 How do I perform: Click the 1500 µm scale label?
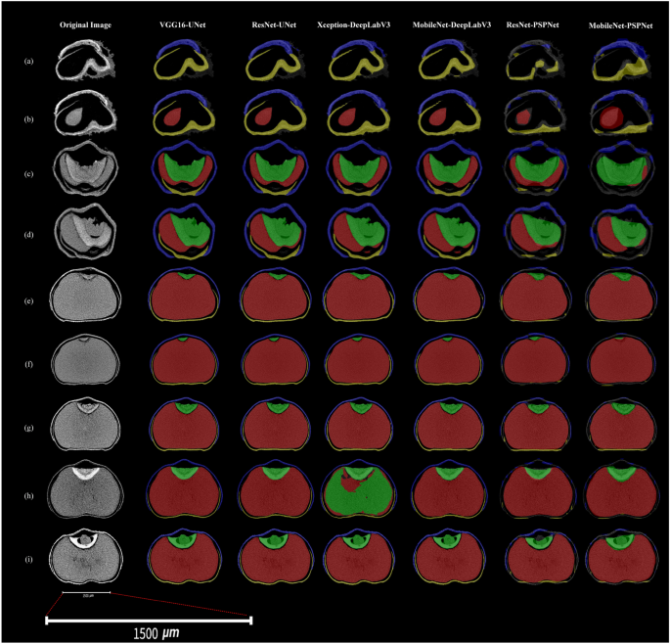(x=156, y=633)
